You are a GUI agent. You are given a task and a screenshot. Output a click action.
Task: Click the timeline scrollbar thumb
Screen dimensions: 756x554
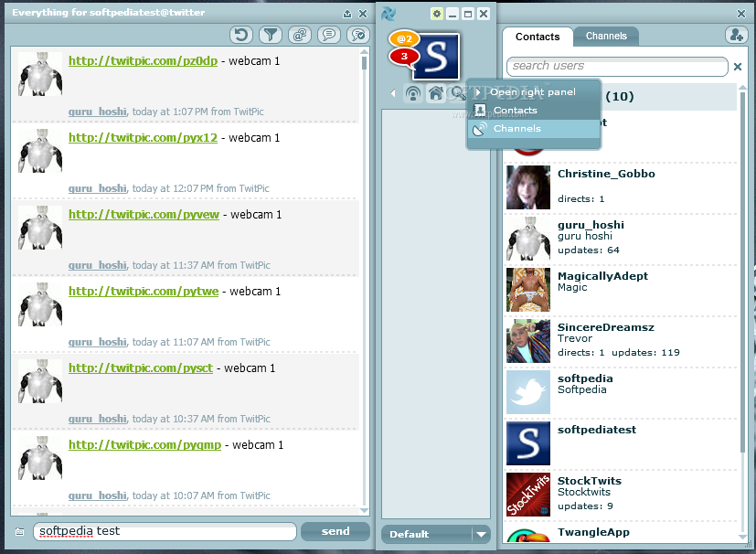pyautogui.click(x=365, y=63)
